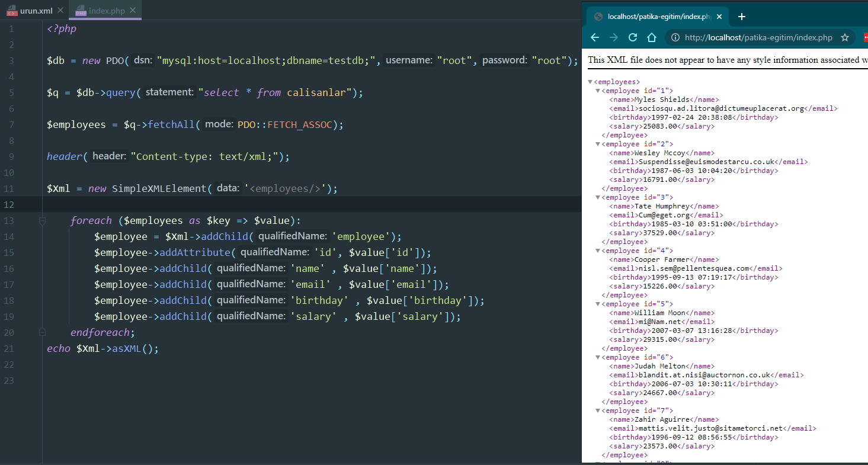Bookmark this page with the star icon
The image size is (868, 465).
pyautogui.click(x=845, y=37)
